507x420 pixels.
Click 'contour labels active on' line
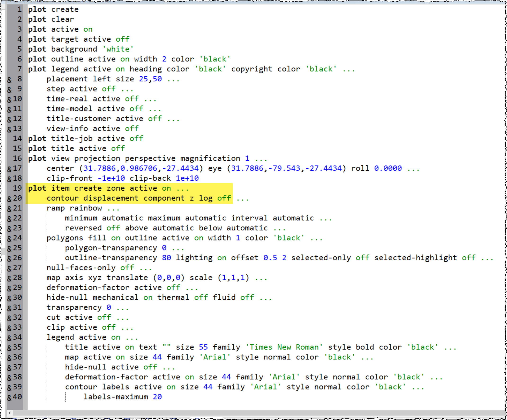point(245,387)
